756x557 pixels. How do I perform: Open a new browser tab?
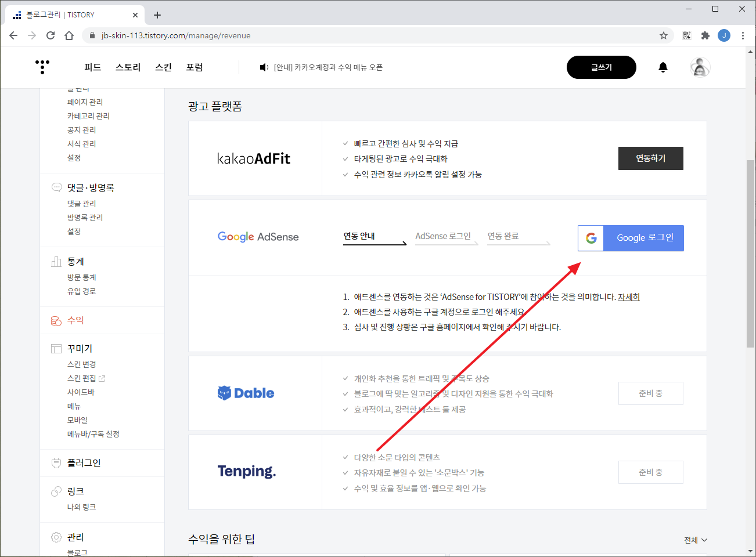[x=157, y=15]
